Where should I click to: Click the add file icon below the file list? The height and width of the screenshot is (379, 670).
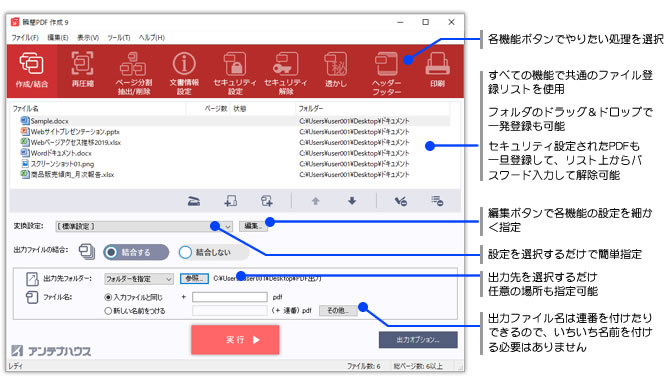[231, 200]
